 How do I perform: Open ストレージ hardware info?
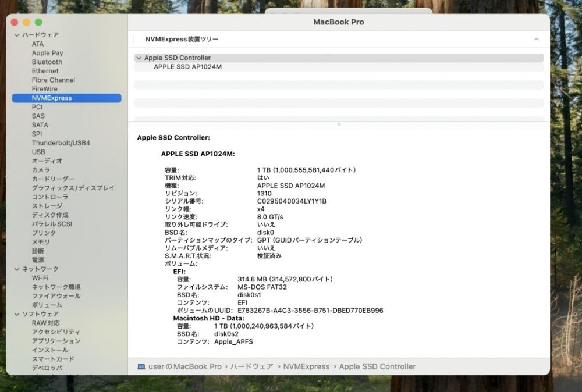(x=47, y=206)
